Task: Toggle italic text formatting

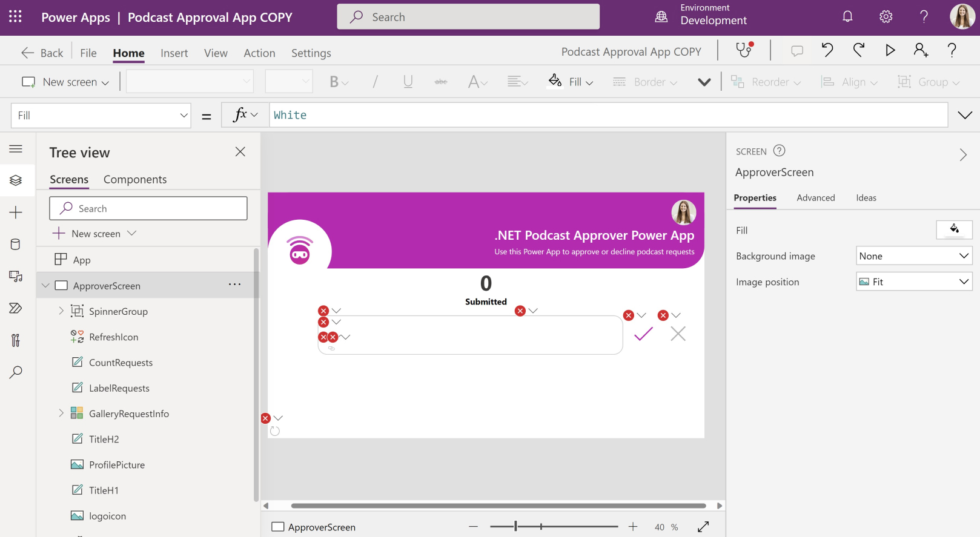Action: [375, 82]
